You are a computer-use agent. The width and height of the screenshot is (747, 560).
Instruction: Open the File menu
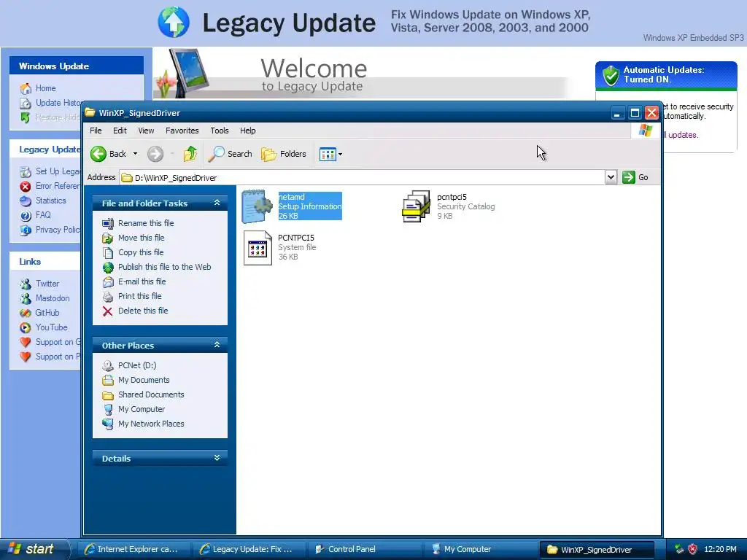click(96, 131)
